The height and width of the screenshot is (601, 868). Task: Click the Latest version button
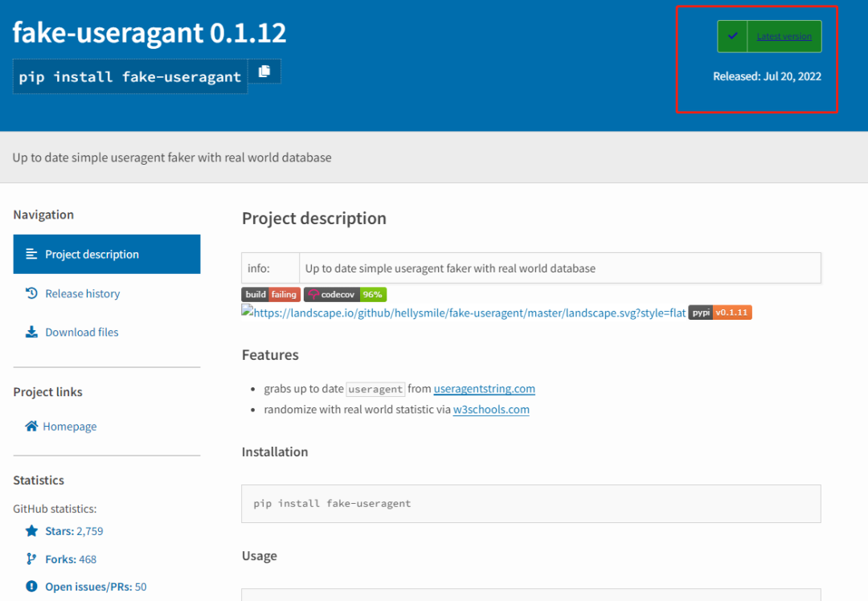pyautogui.click(x=769, y=36)
